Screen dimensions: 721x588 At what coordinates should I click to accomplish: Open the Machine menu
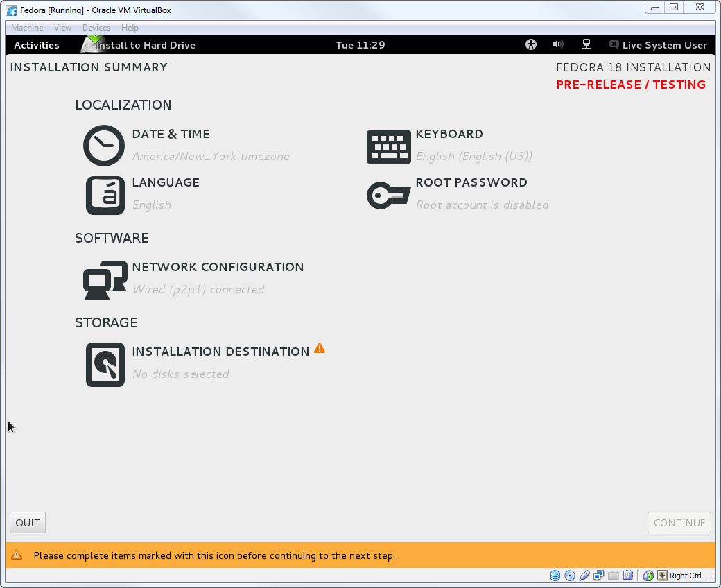pos(27,28)
